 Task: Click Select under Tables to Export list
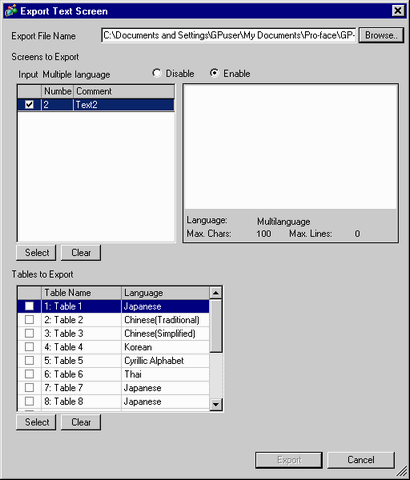click(x=36, y=422)
